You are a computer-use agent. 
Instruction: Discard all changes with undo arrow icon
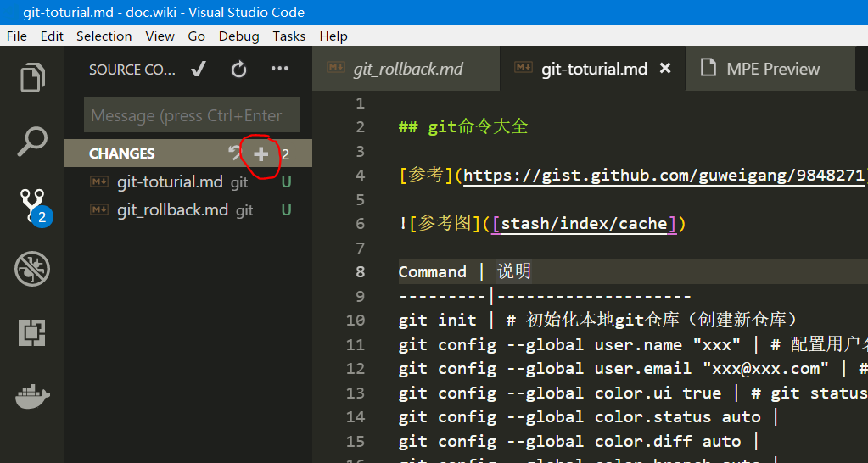coord(235,153)
